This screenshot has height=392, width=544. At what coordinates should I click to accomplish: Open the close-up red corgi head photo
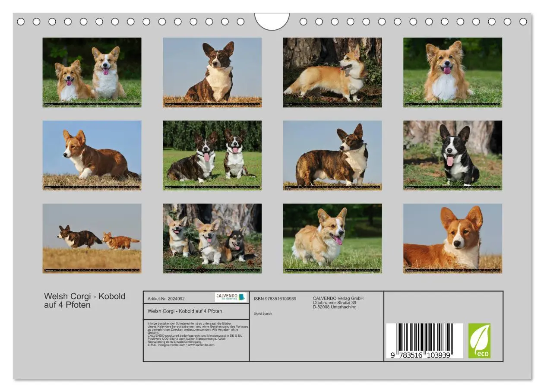[452, 238]
